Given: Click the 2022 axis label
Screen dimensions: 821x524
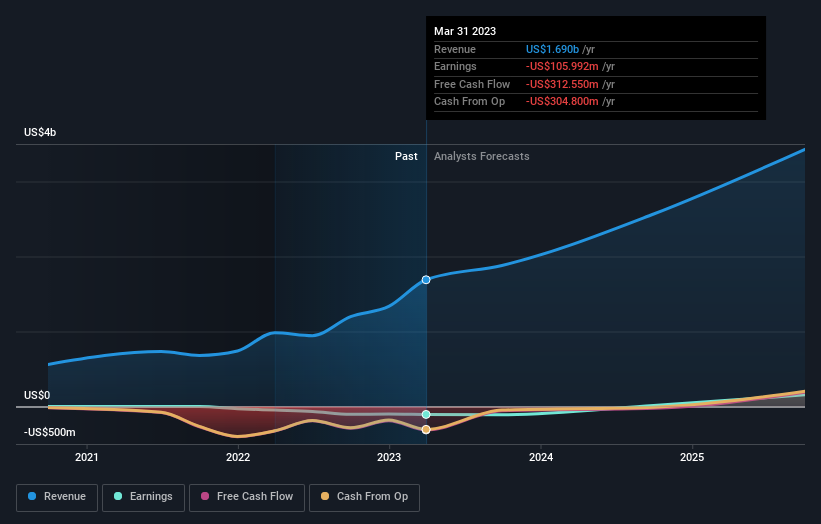Looking at the screenshot, I should pos(238,458).
